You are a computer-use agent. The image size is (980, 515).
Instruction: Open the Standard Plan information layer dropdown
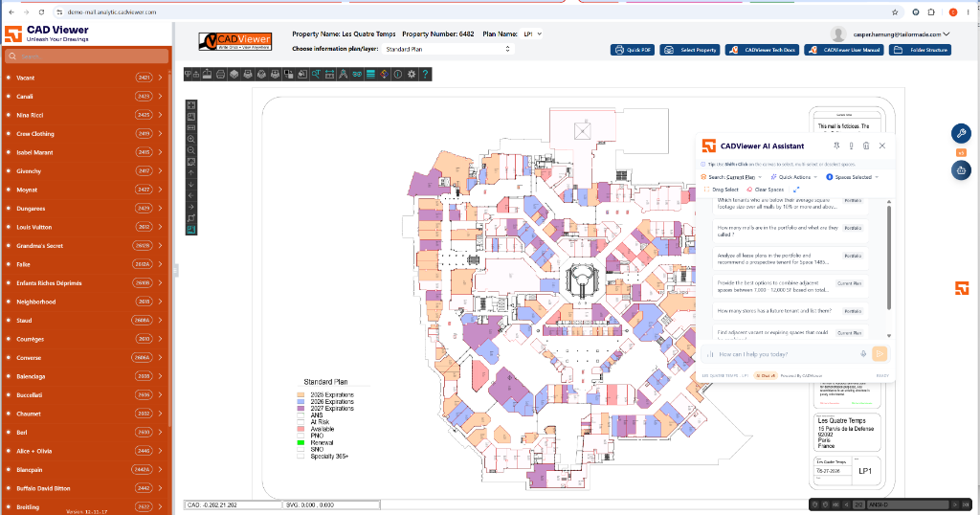tap(448, 49)
